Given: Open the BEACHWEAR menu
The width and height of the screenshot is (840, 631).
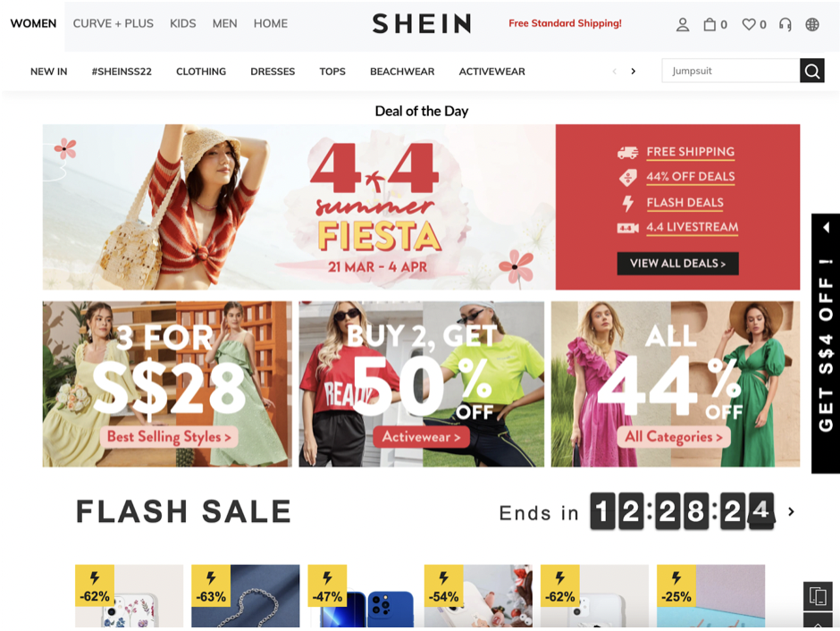Looking at the screenshot, I should pos(402,72).
